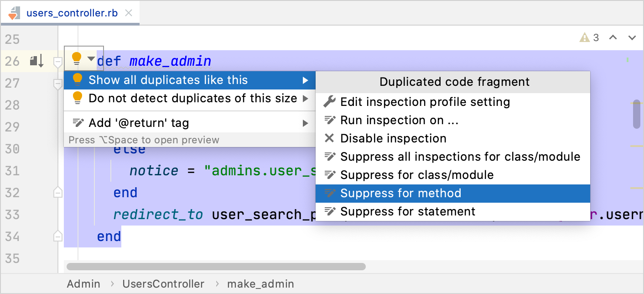
Task: Click the X icon beside Disable inspection
Action: (328, 138)
